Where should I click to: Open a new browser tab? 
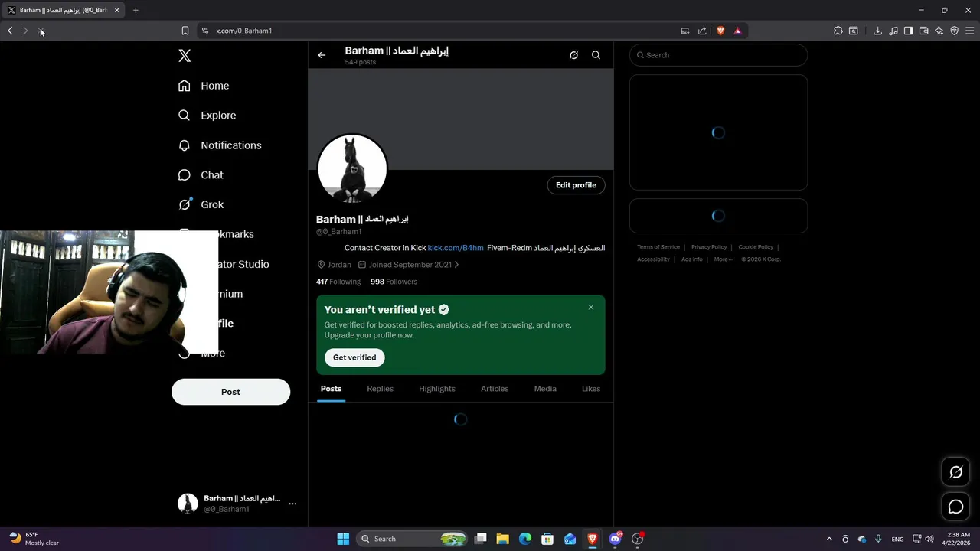pos(136,10)
